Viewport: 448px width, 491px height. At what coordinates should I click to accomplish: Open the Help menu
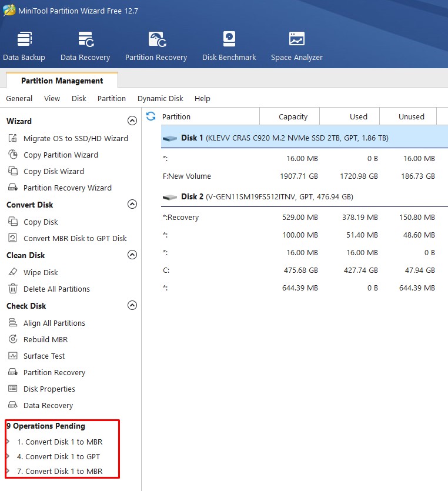point(202,98)
